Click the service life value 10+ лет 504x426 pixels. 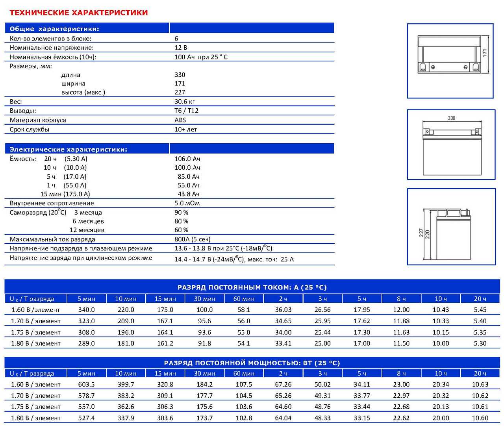point(186,130)
